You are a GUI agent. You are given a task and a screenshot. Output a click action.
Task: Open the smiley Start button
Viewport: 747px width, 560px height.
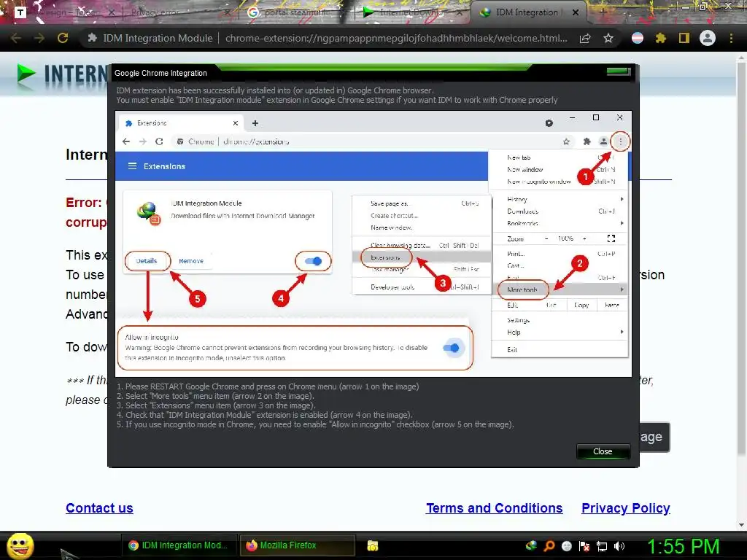tap(20, 545)
